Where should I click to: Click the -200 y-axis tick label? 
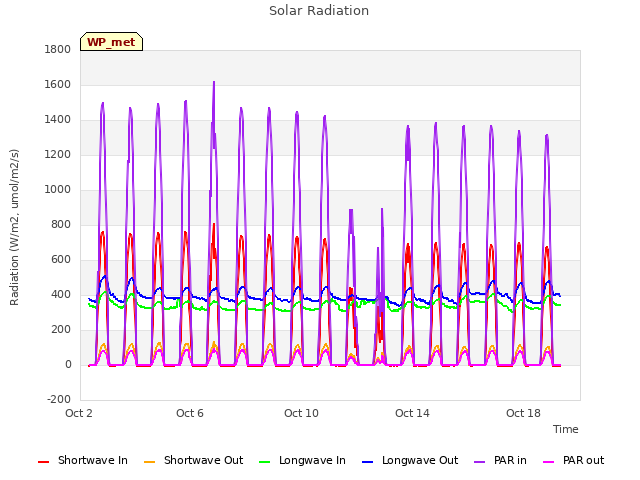point(59,400)
